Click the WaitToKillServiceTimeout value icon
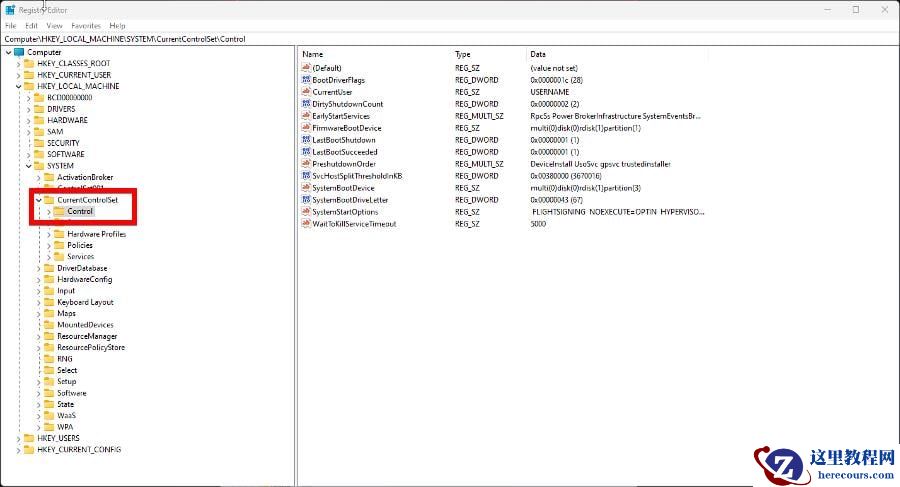This screenshot has height=487, width=900. click(x=306, y=224)
